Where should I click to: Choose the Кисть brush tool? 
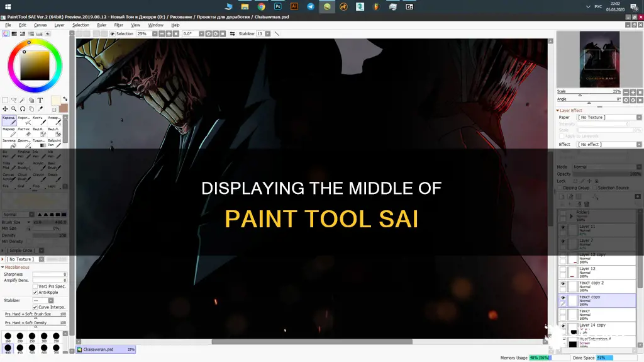tap(39, 120)
